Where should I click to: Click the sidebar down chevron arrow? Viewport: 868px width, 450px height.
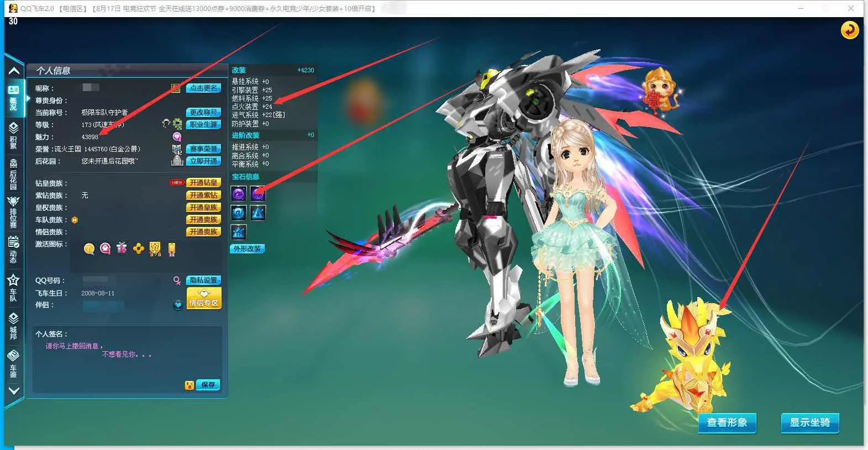pyautogui.click(x=14, y=391)
